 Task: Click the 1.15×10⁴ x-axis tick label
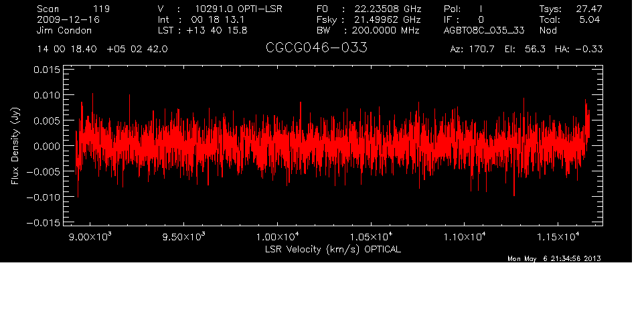point(558,237)
